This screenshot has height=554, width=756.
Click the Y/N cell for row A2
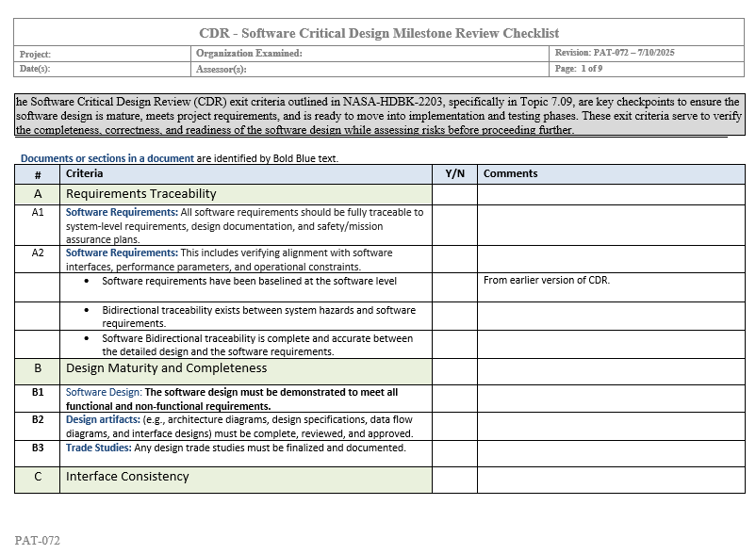click(x=454, y=259)
